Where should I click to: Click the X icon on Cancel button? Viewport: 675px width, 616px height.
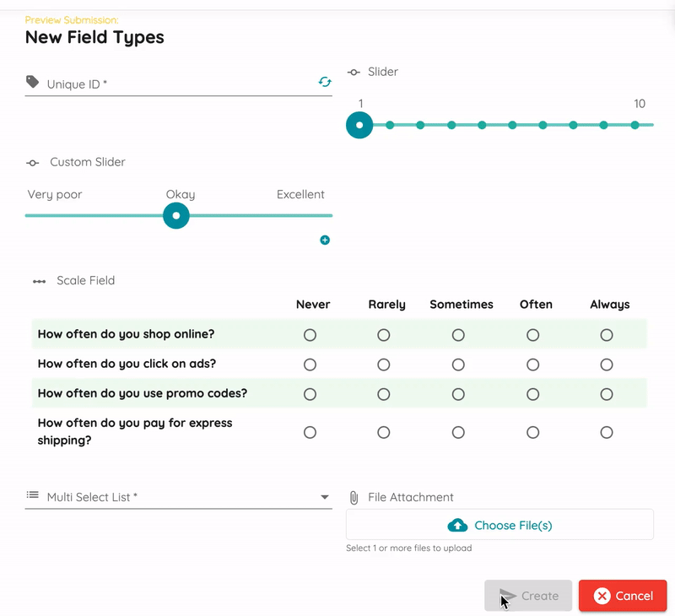(x=602, y=596)
